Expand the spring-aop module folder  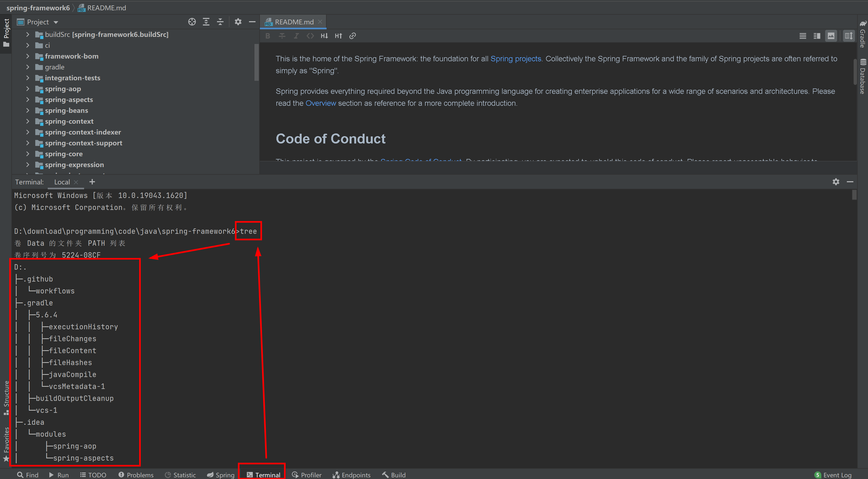28,89
